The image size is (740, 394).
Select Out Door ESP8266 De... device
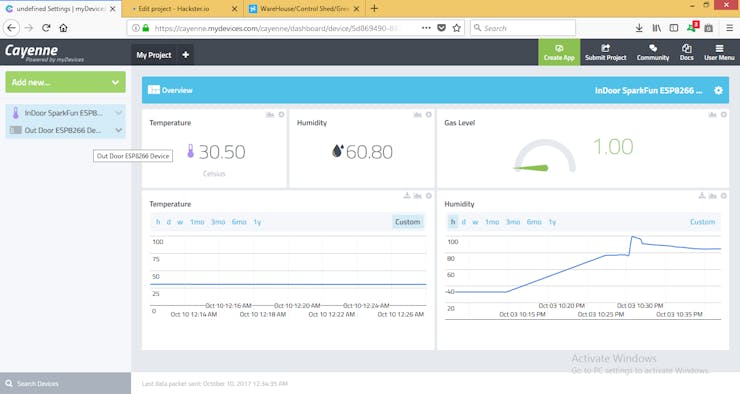pyautogui.click(x=63, y=130)
